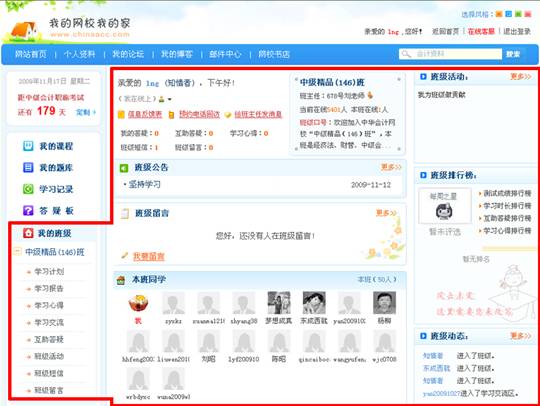Open 我的题库 via its blue icon
Viewport: 540px width, 406px height.
click(28, 168)
